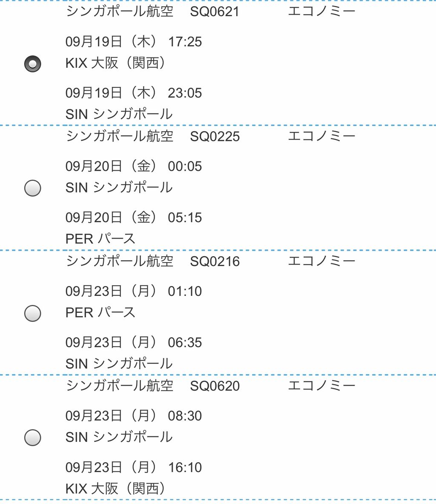Click flight number SQ0620 text
The image size is (436, 504).
pyautogui.click(x=215, y=386)
